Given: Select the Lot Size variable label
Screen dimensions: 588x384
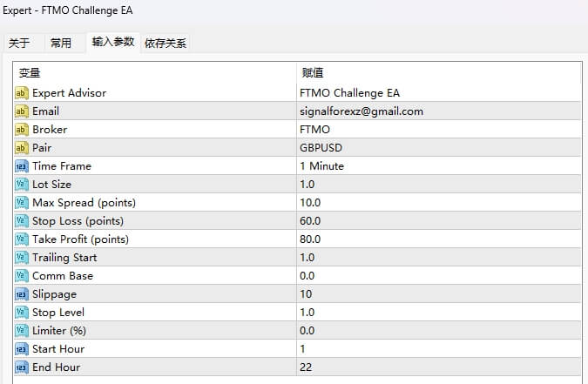Looking at the screenshot, I should (51, 184).
